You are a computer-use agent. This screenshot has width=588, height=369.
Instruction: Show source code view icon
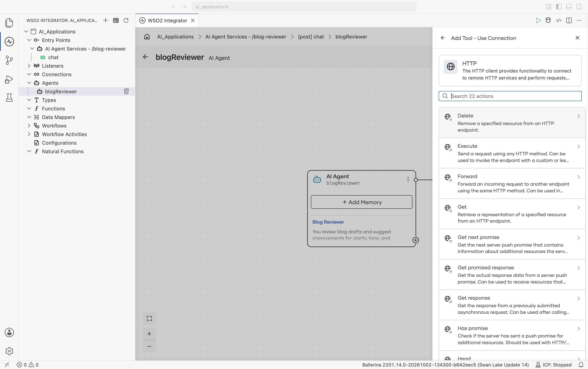tap(559, 20)
